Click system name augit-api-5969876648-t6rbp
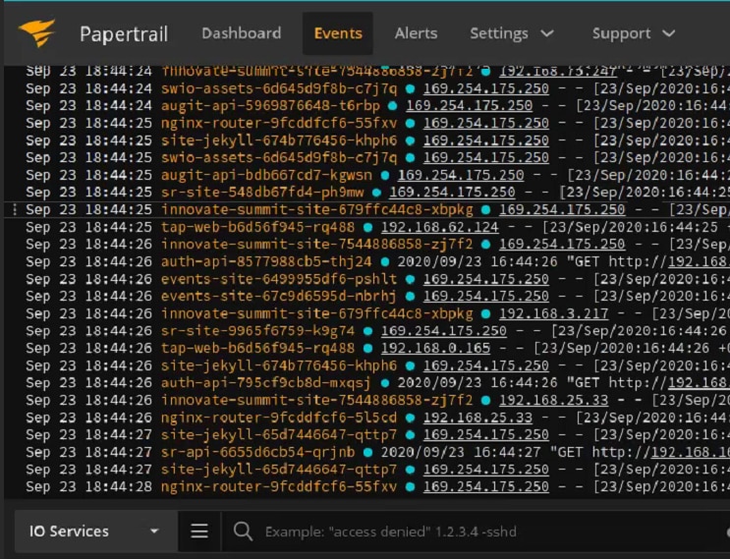This screenshot has height=560, width=730. point(270,106)
